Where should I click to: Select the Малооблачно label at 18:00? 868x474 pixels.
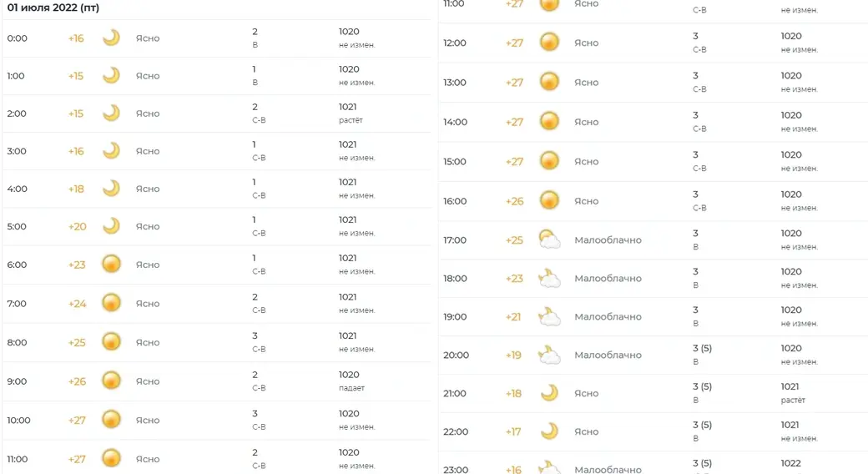pyautogui.click(x=608, y=279)
